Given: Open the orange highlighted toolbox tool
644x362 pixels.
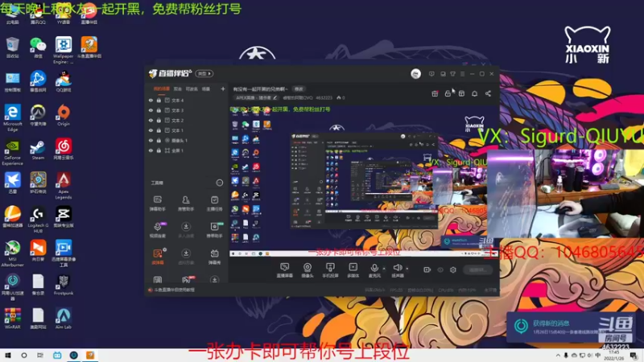Looking at the screenshot, I should [x=158, y=257].
